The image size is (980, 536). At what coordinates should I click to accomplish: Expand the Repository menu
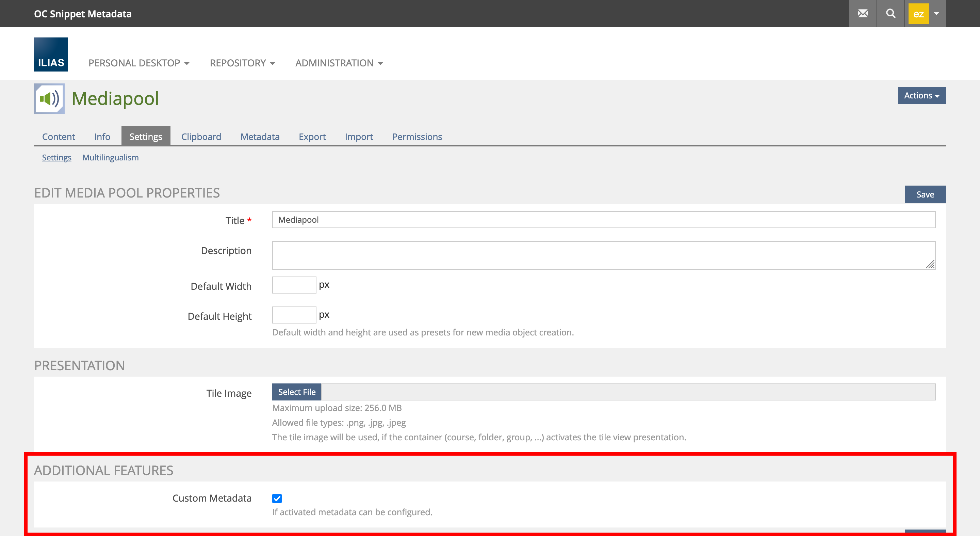pos(242,63)
